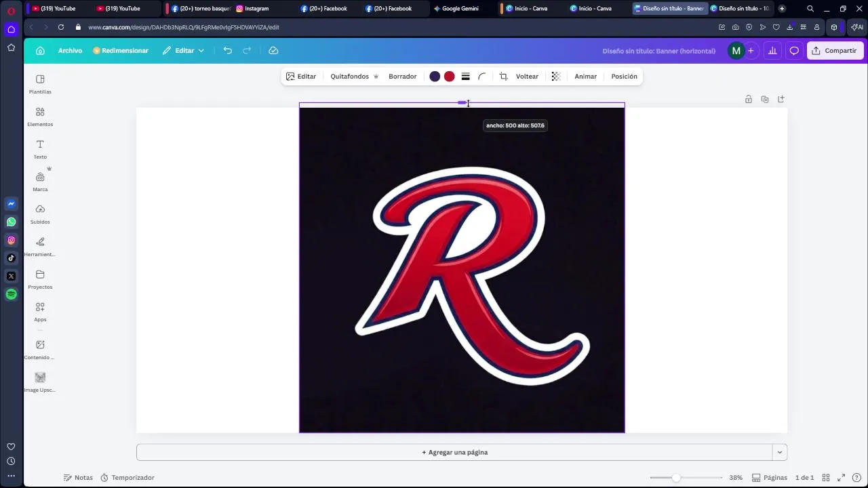Expand page options arrow beside Agregar página
The height and width of the screenshot is (488, 868).
[780, 452]
